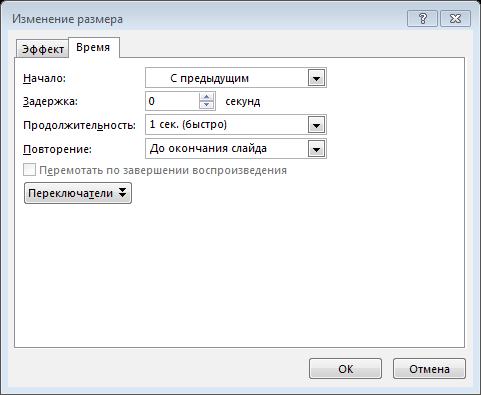Click the Отмена button
The height and width of the screenshot is (395, 481).
429,369
